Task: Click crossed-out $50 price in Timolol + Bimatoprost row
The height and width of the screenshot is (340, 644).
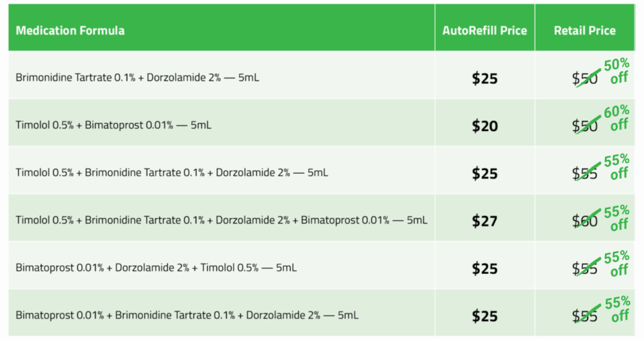Action: click(x=585, y=126)
